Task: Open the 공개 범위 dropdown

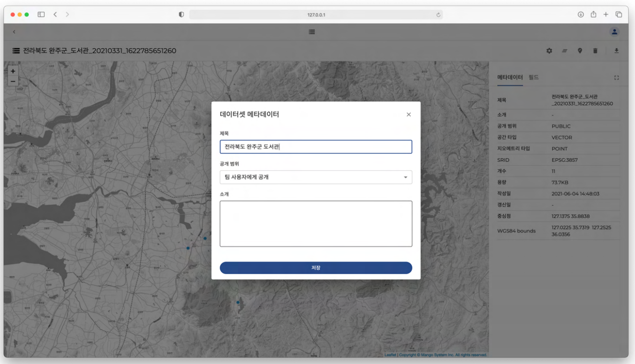Action: pos(316,177)
